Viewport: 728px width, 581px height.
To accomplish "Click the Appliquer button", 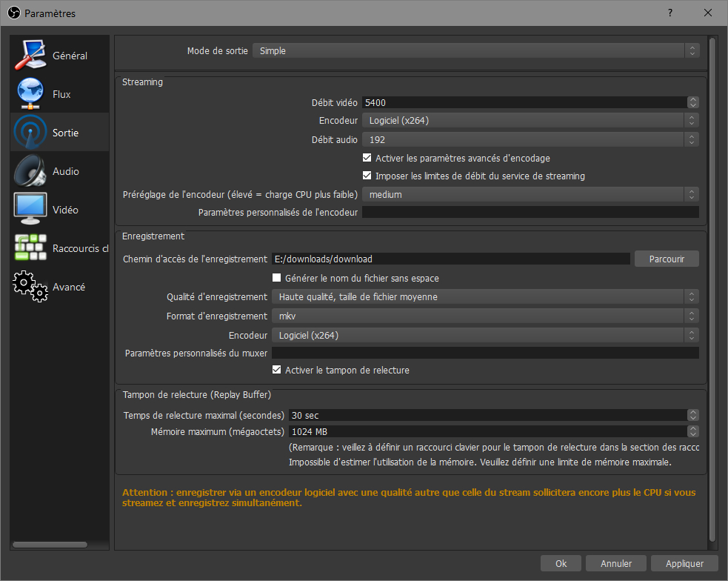I will tap(684, 563).
